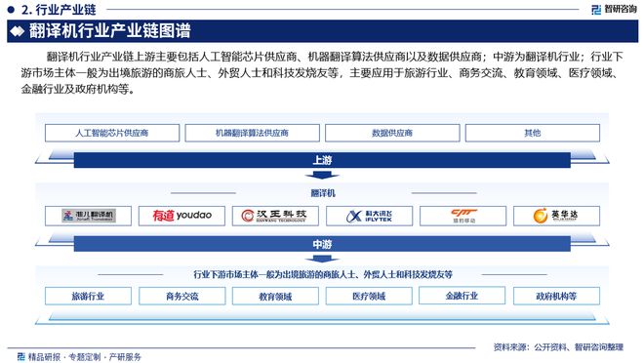Select the 汉王科技 logo box
This screenshot has width=644, height=363.
click(275, 216)
